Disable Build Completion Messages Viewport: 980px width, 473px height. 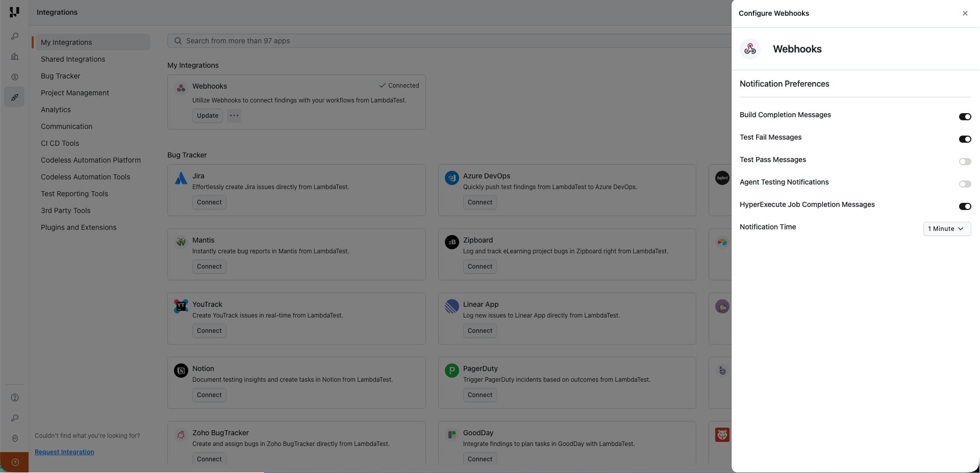click(965, 117)
